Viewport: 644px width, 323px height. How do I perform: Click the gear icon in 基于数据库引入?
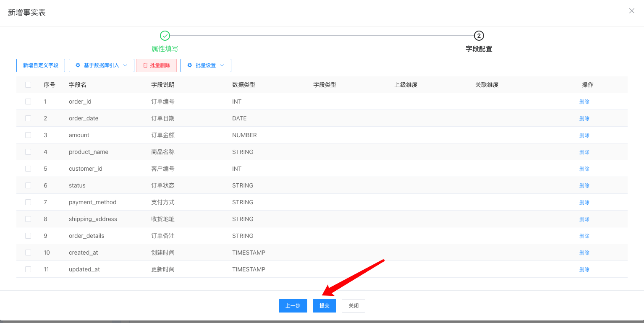pos(78,65)
